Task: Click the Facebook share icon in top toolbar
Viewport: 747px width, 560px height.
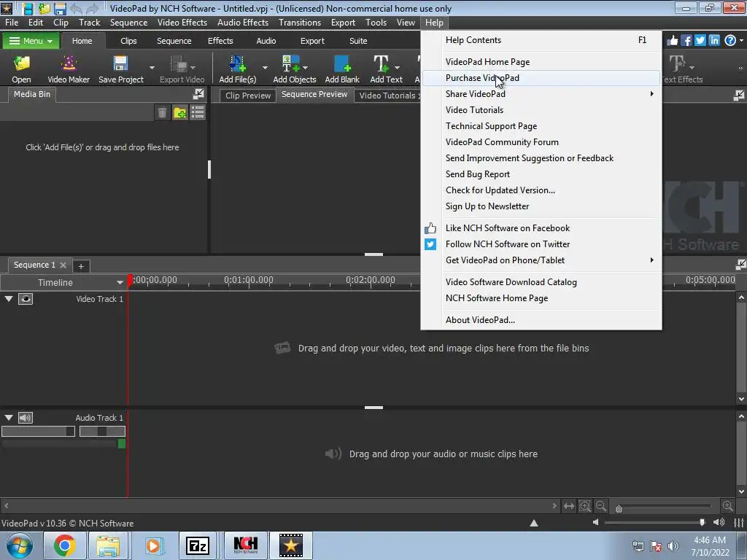Action: tap(686, 41)
